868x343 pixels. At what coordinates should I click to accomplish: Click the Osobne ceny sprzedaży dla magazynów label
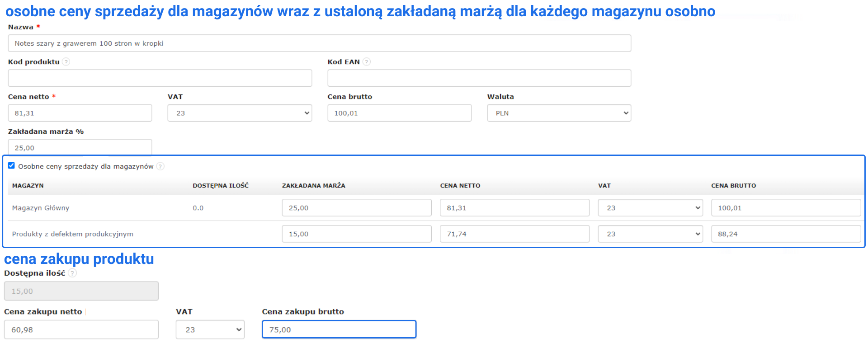pyautogui.click(x=86, y=166)
